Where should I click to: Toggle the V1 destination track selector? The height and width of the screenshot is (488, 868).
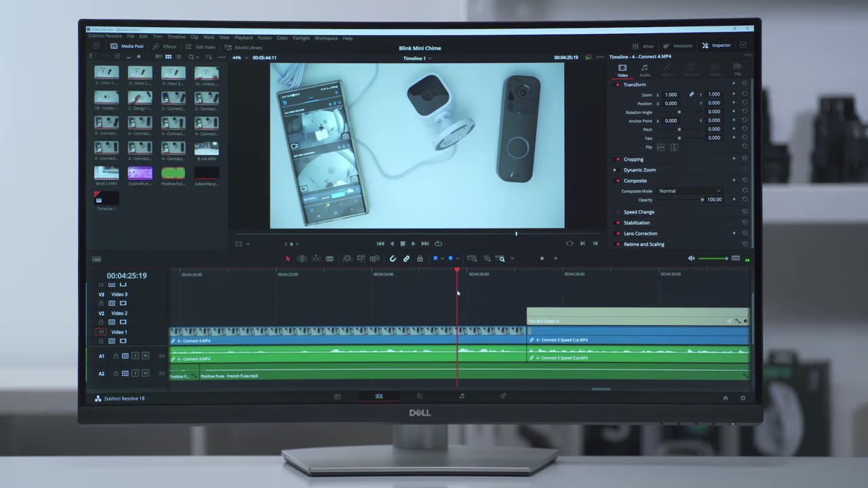pos(102,332)
